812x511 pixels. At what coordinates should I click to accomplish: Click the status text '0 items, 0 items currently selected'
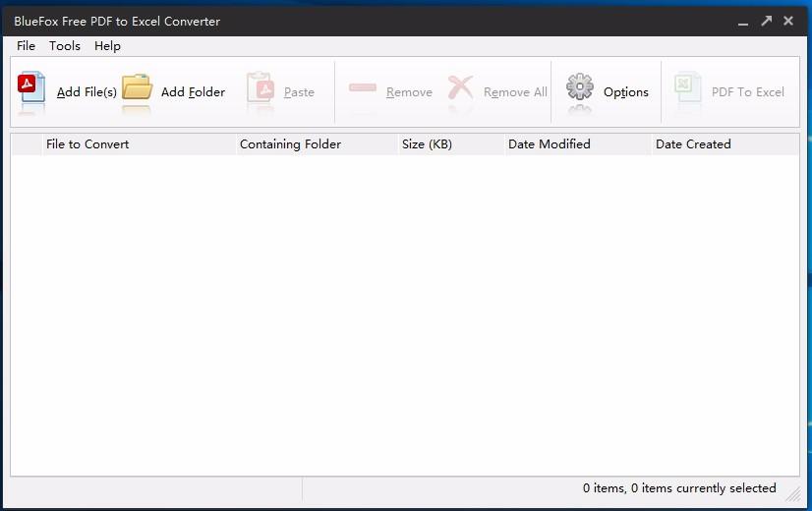pos(679,488)
